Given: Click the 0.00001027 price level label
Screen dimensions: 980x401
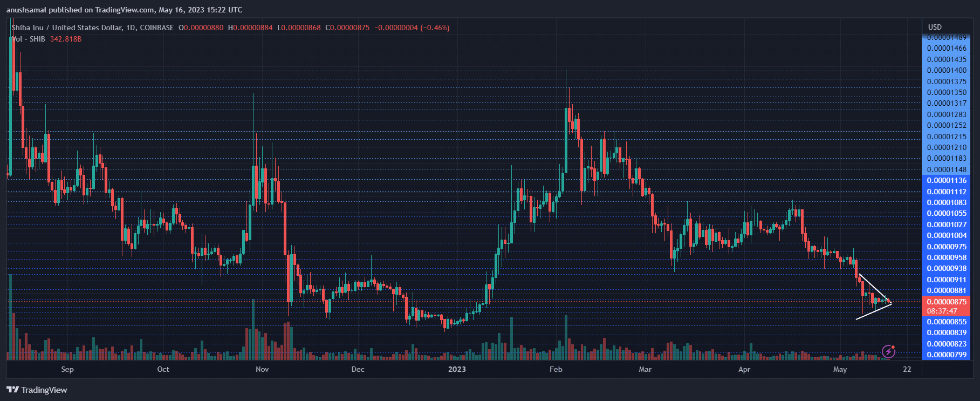Looking at the screenshot, I should (x=947, y=225).
